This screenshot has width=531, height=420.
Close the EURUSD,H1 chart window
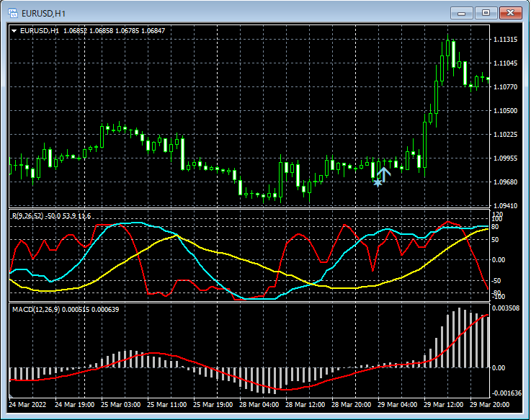pyautogui.click(x=510, y=13)
